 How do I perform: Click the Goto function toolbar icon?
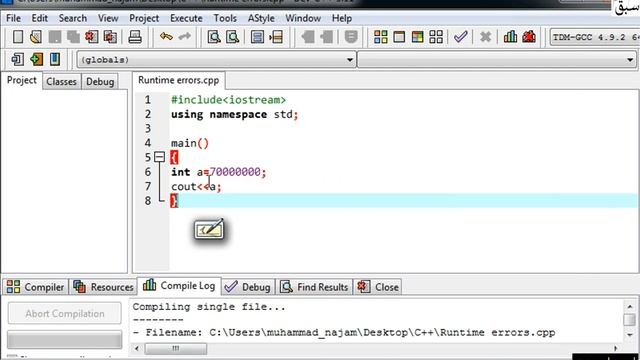tap(257, 37)
